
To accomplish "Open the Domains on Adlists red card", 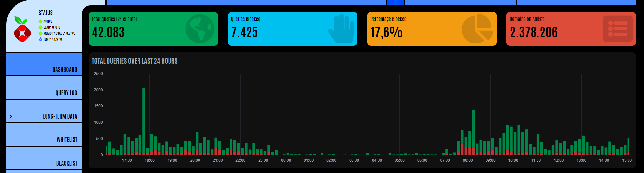I will [x=571, y=29].
